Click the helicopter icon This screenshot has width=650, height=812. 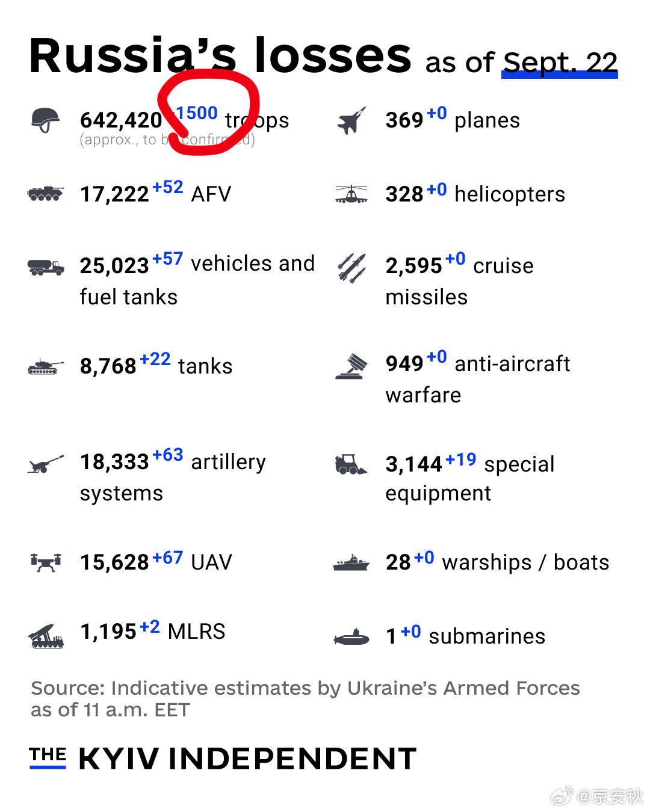pyautogui.click(x=351, y=194)
